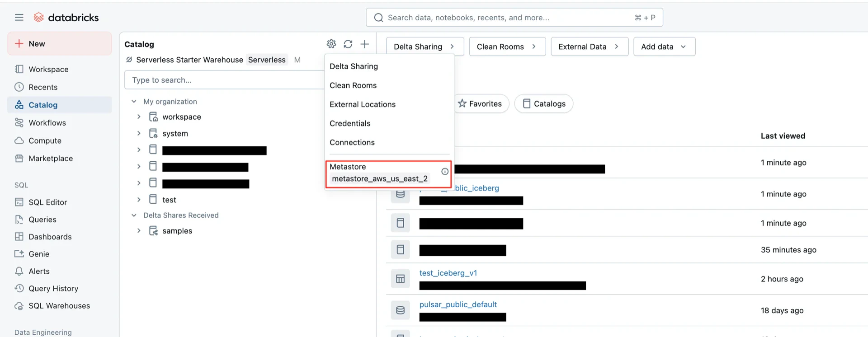Click the Query History icon
The height and width of the screenshot is (337, 868).
click(x=19, y=288)
